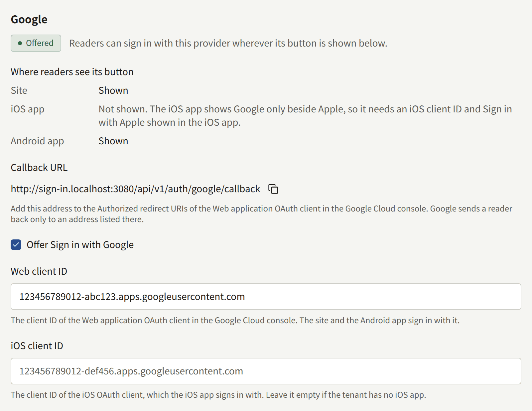The image size is (532, 411).
Task: Click 'Readers can sign in' description text
Action: 228,43
